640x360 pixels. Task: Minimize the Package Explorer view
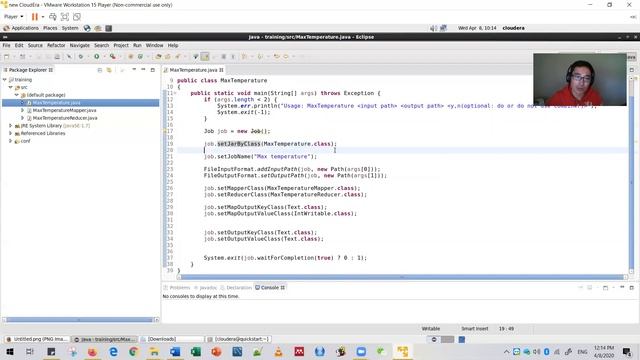[143, 70]
